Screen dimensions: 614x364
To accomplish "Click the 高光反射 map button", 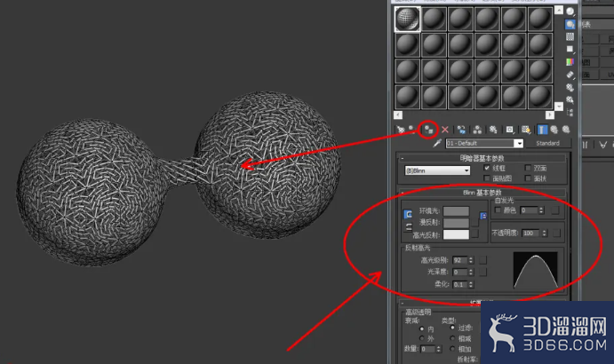I will [474, 233].
